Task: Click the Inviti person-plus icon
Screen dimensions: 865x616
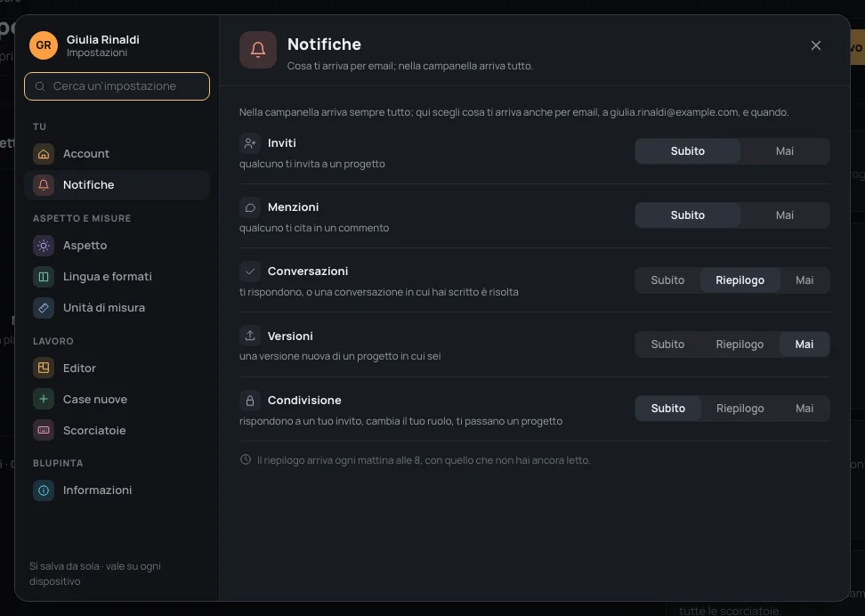Action: point(250,143)
